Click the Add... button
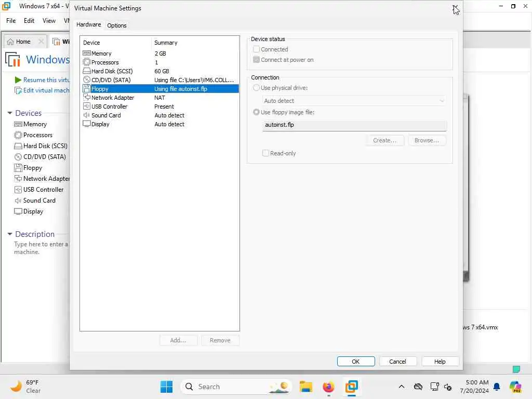Image resolution: width=532 pixels, height=399 pixels. 178,340
